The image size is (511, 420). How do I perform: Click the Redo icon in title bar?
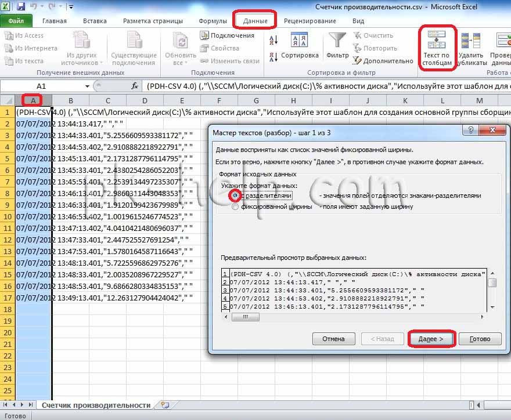[x=52, y=6]
